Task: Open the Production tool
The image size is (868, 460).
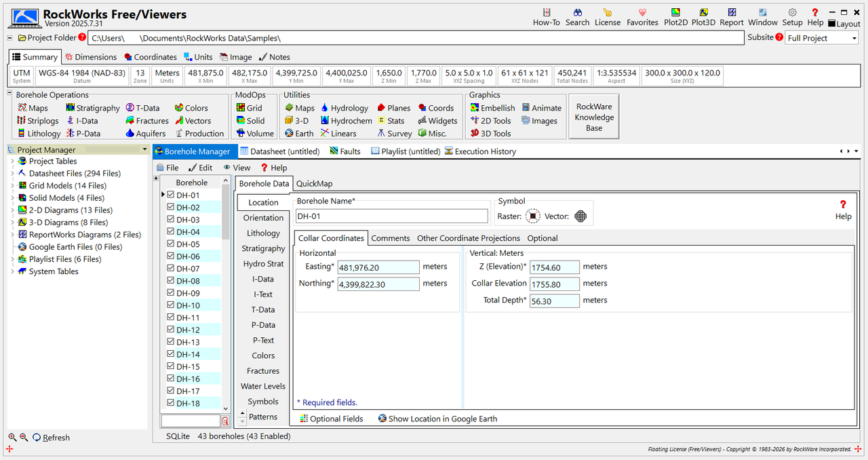Action: coord(199,134)
